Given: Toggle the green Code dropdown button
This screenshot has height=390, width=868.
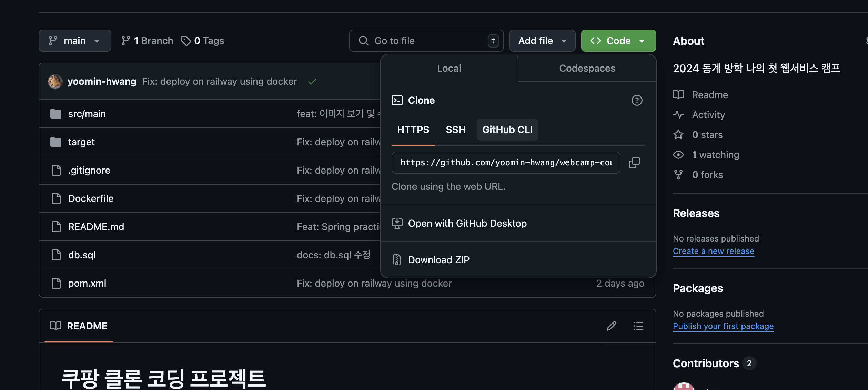Looking at the screenshot, I should [618, 41].
